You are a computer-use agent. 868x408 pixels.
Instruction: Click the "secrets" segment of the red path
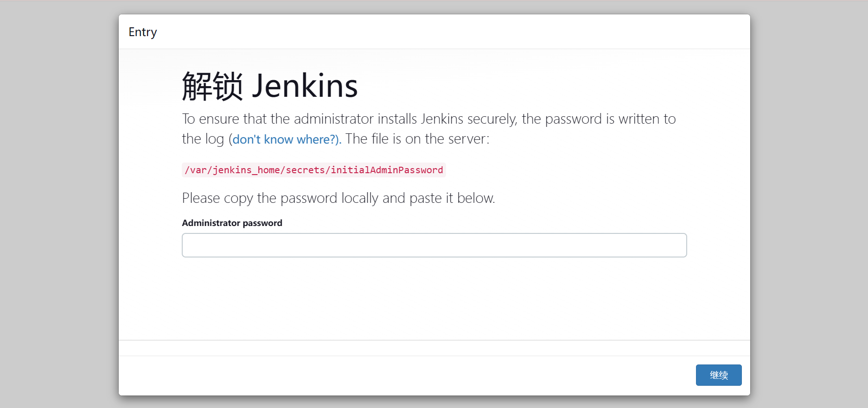(x=305, y=170)
